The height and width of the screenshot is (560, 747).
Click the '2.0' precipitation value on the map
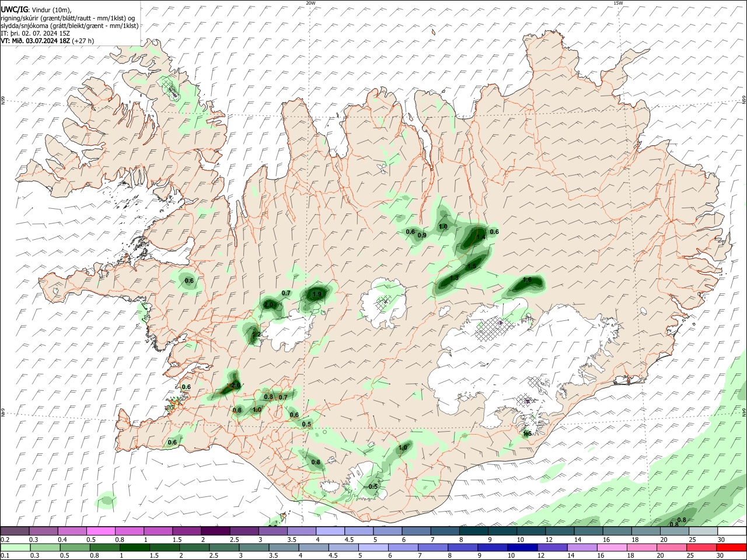tap(268, 304)
